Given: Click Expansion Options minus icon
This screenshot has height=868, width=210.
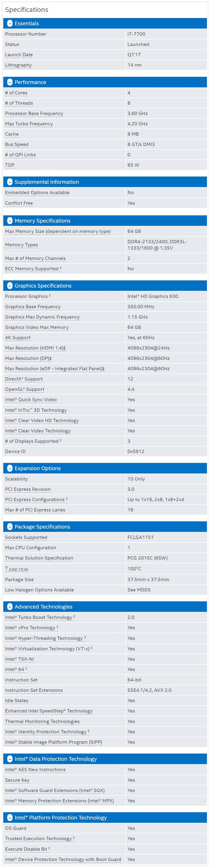Looking at the screenshot, I should coord(10,468).
